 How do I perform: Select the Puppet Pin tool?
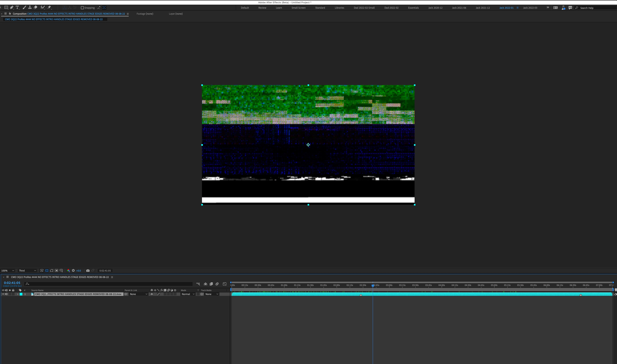pos(49,8)
